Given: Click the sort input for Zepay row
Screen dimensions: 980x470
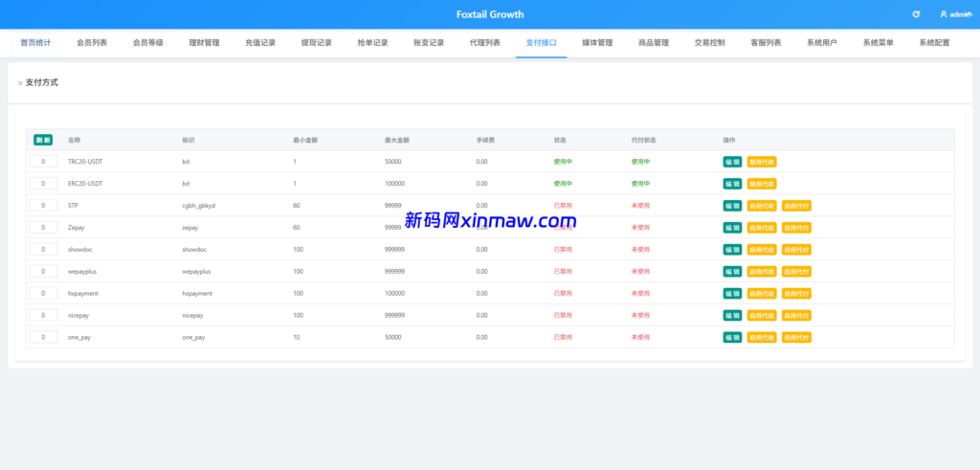Looking at the screenshot, I should click(43, 228).
